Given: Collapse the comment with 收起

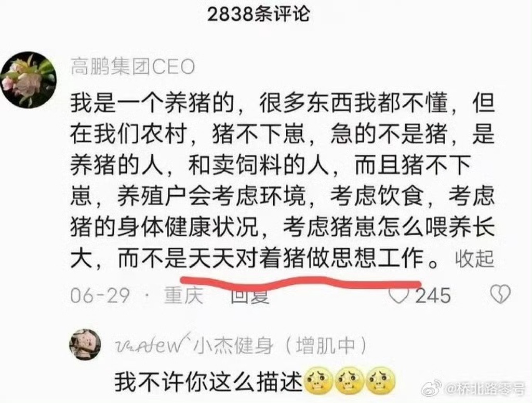Looking at the screenshot, I should pyautogui.click(x=474, y=259).
